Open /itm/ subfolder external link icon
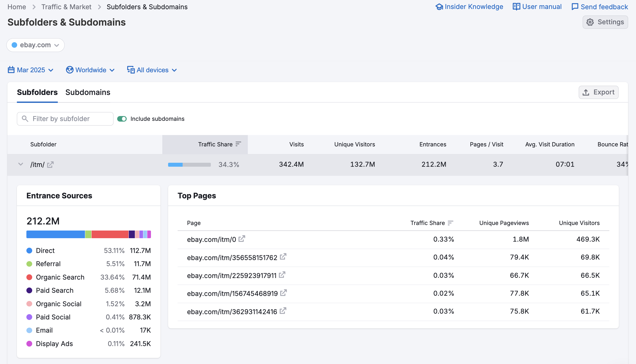The image size is (636, 364). 50,165
